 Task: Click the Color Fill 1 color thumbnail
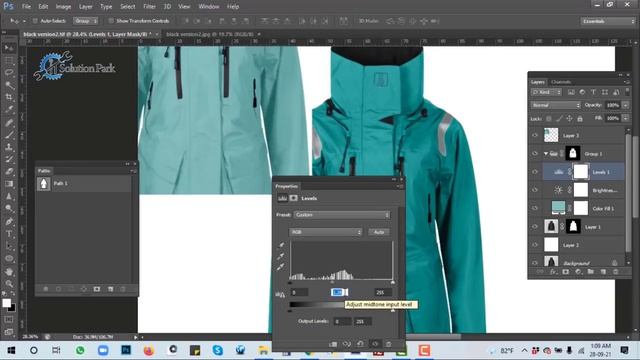(x=558, y=208)
